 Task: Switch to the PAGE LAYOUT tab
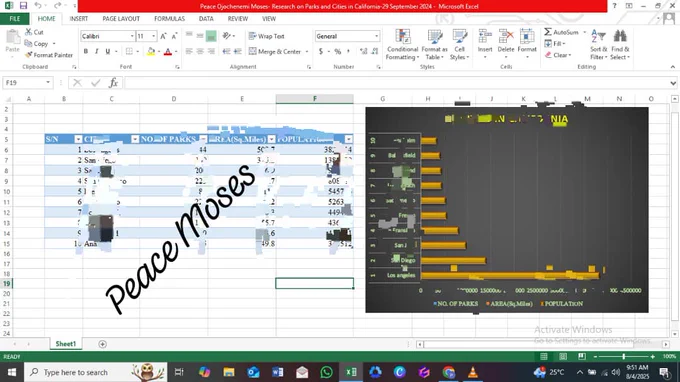click(121, 19)
